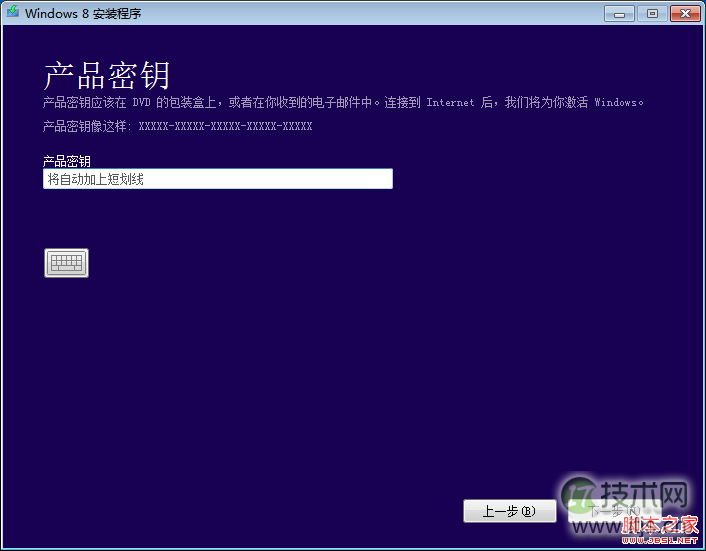
Task: Go back with 上一步(B) button
Action: [510, 511]
